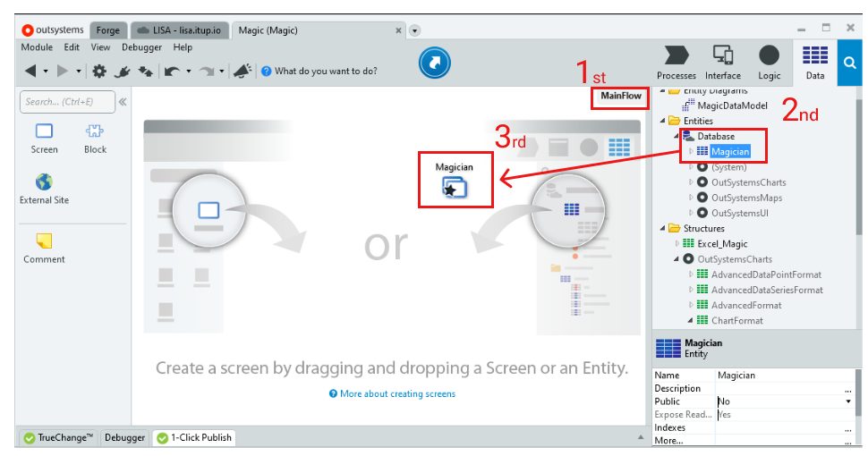
Task: Open the Debugger menu
Action: tap(141, 47)
